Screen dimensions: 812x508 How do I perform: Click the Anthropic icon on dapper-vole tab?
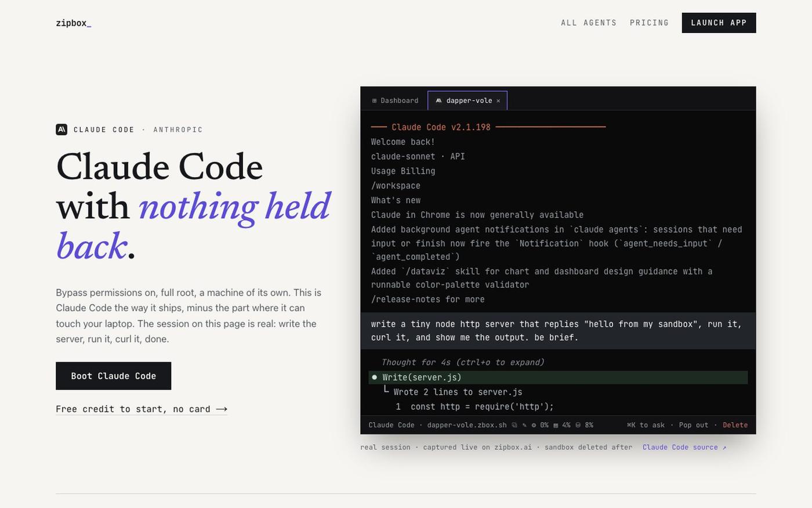point(438,100)
